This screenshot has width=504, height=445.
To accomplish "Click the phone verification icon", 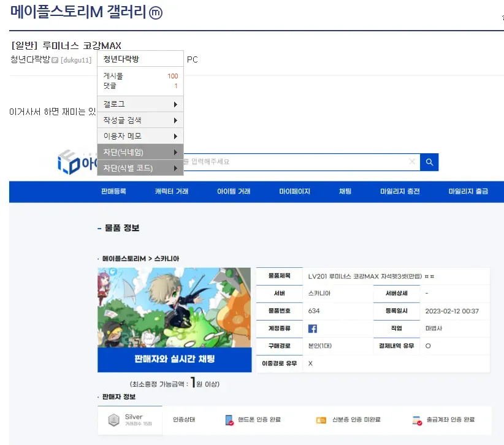I will tap(229, 420).
